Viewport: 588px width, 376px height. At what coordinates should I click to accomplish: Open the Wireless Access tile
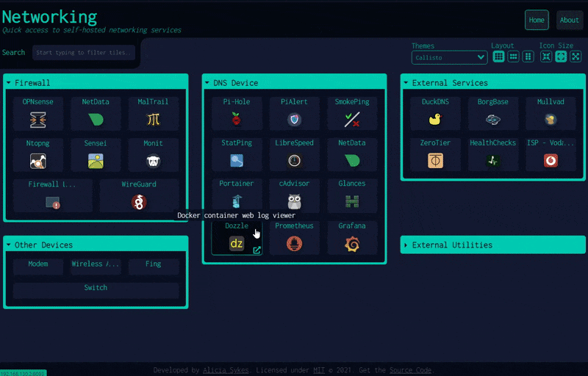coord(96,267)
